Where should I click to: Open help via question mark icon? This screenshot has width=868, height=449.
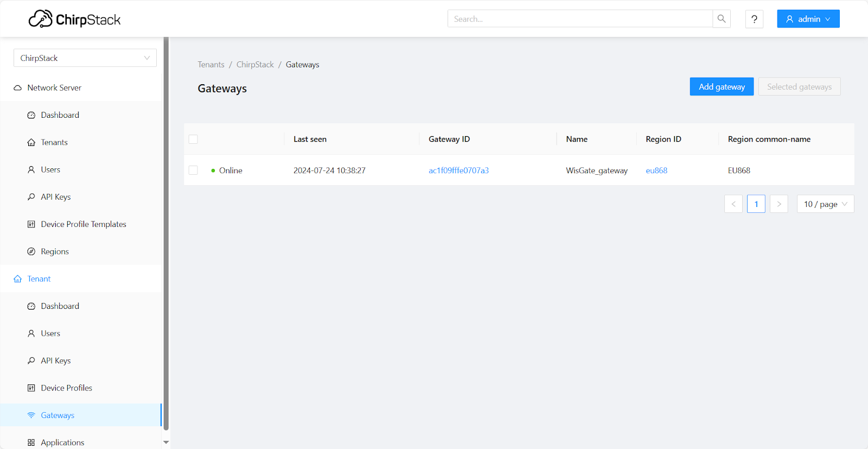point(754,19)
